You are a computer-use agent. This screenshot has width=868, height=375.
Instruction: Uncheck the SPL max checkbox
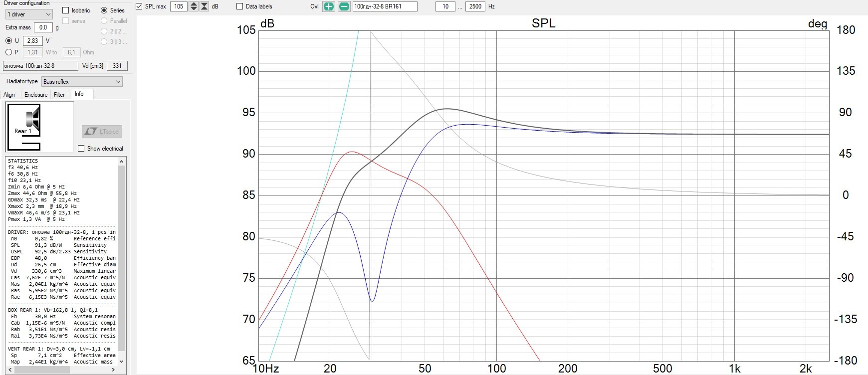tap(139, 6)
